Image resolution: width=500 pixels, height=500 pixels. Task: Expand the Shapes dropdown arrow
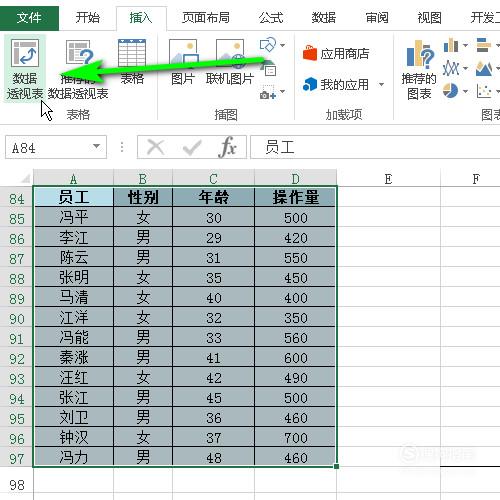282,45
